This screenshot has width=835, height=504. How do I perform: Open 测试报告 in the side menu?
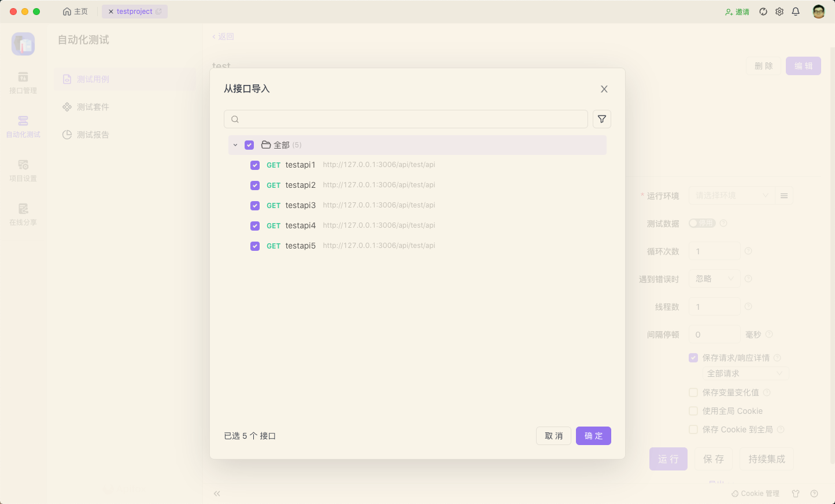(124, 135)
